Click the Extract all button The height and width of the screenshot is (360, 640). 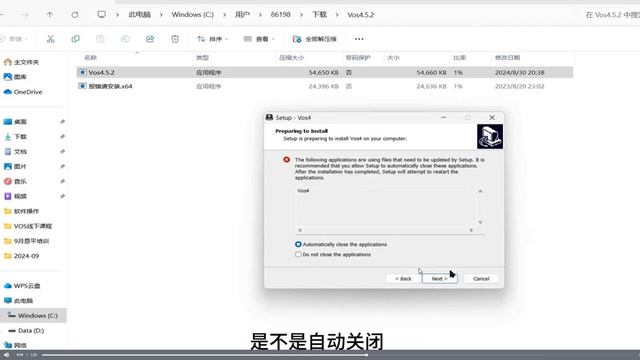coord(314,39)
